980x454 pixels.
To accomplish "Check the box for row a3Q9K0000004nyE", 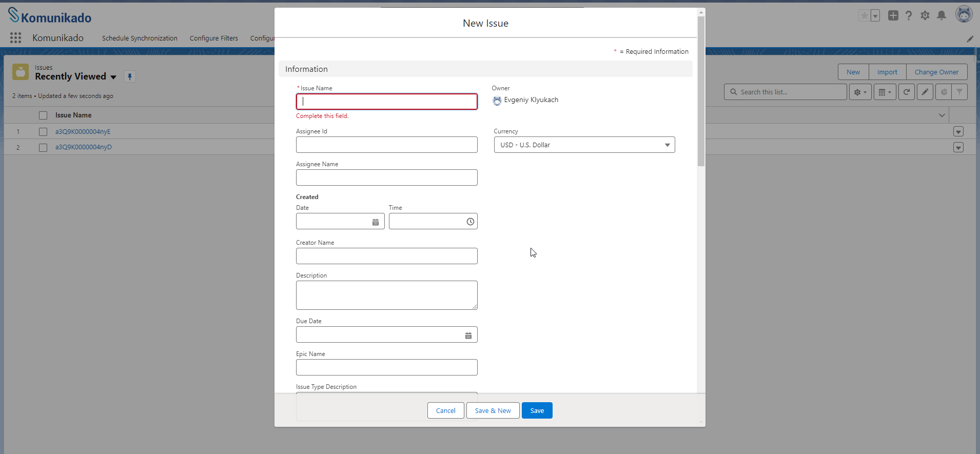I will click(x=43, y=132).
